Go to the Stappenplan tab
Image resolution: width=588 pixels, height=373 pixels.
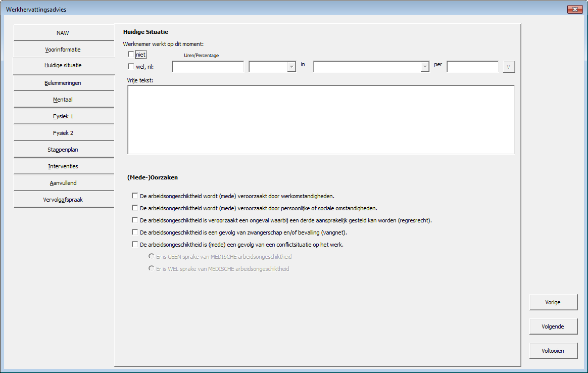[x=63, y=150]
